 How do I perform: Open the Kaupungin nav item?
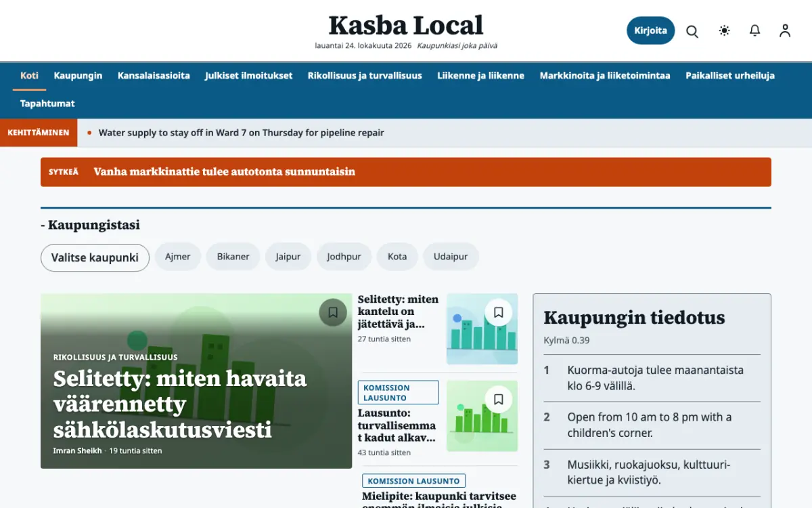pyautogui.click(x=78, y=76)
